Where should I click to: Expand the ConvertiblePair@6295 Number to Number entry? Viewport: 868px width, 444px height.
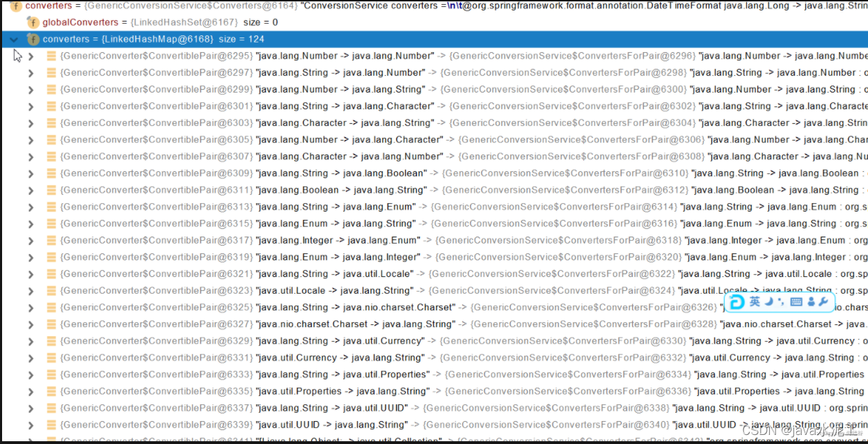(31, 56)
